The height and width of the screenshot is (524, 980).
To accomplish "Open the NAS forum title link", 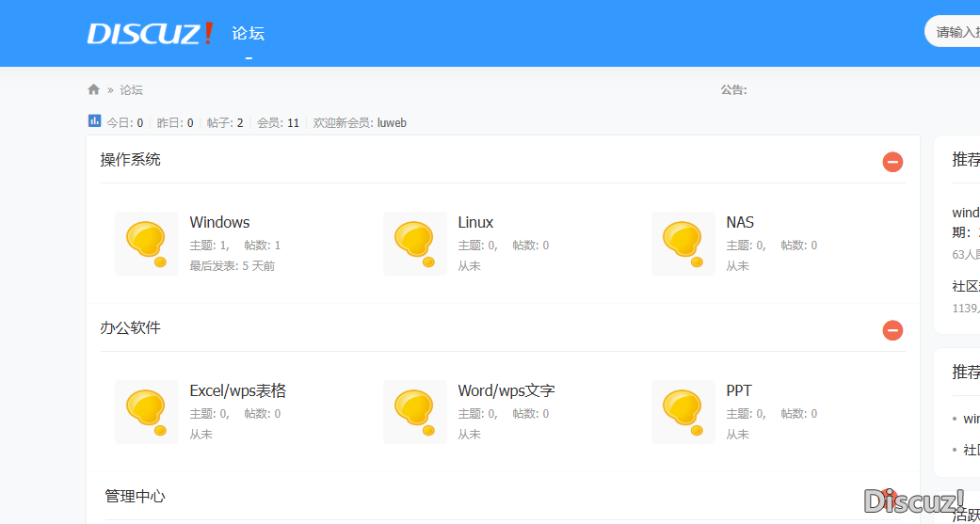I will tap(740, 223).
